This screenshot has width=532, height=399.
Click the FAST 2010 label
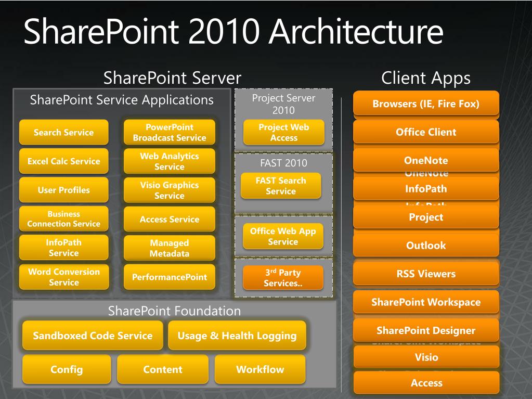(x=283, y=163)
